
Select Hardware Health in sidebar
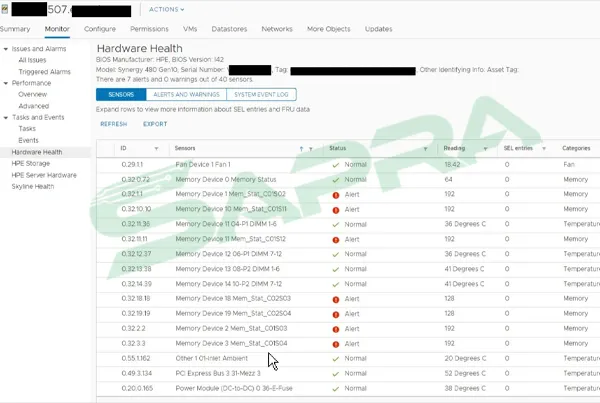37,152
